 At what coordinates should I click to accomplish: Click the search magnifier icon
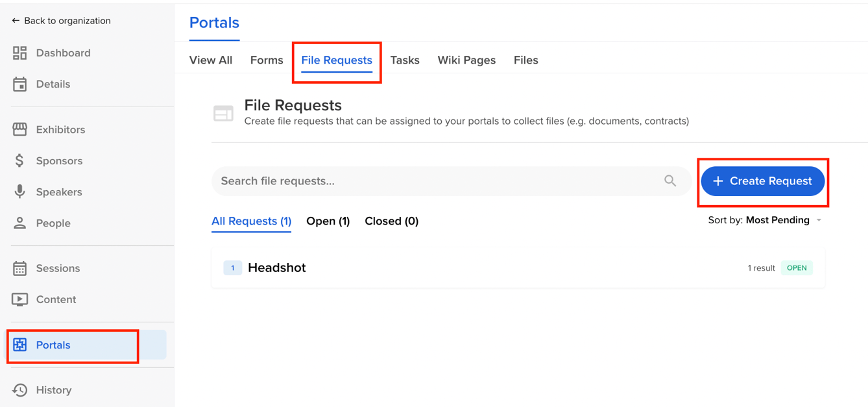(670, 181)
